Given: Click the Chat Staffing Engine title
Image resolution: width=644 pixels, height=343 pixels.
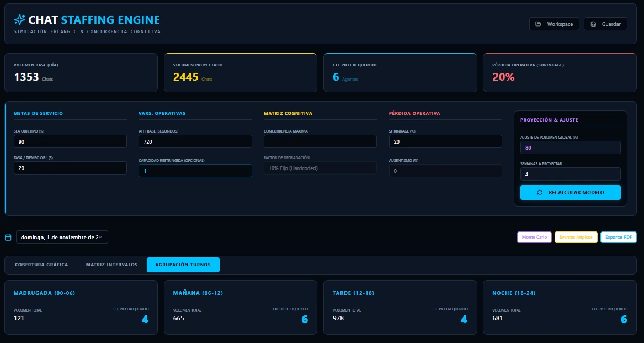Looking at the screenshot, I should (94, 20).
